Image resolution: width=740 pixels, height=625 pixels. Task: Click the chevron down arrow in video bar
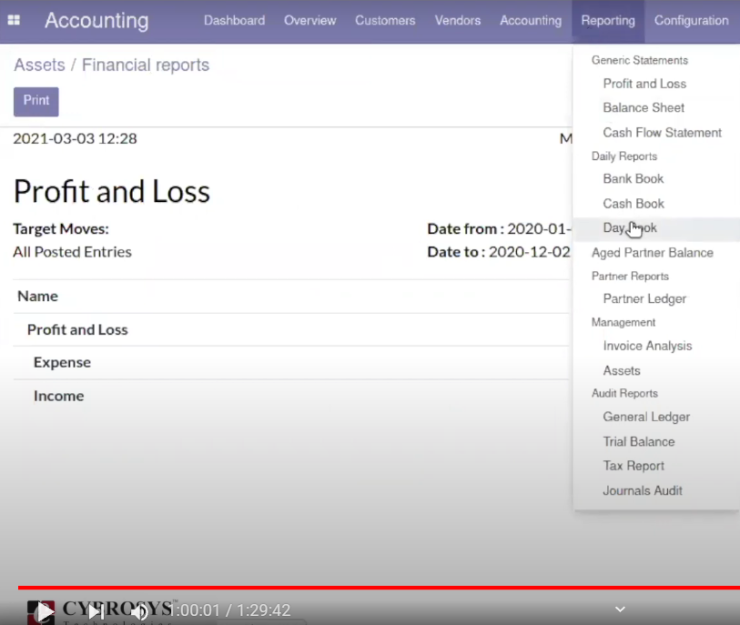coord(620,609)
